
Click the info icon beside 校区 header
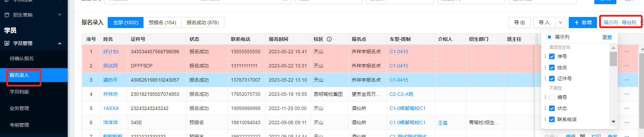click(329, 39)
